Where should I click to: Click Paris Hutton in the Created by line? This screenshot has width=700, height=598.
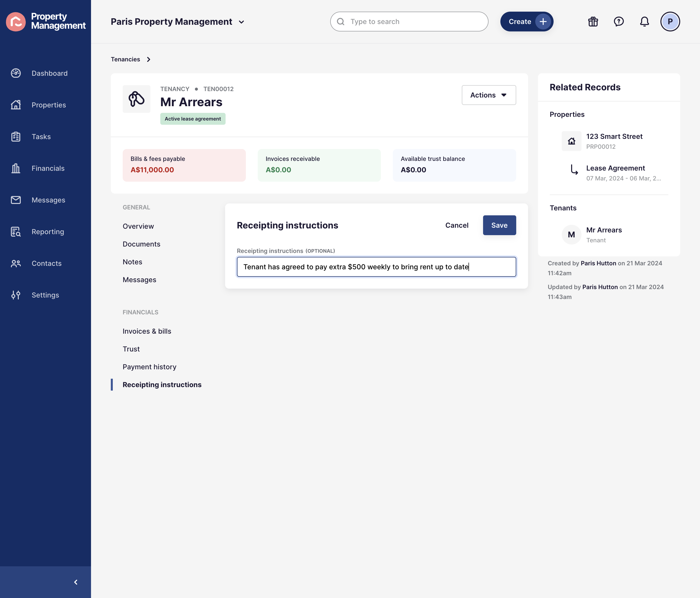point(598,263)
